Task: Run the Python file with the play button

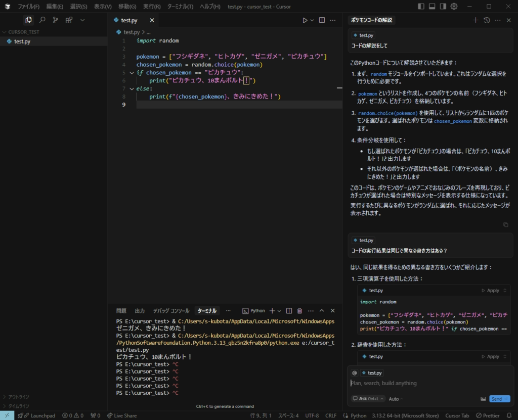Action: (305, 20)
